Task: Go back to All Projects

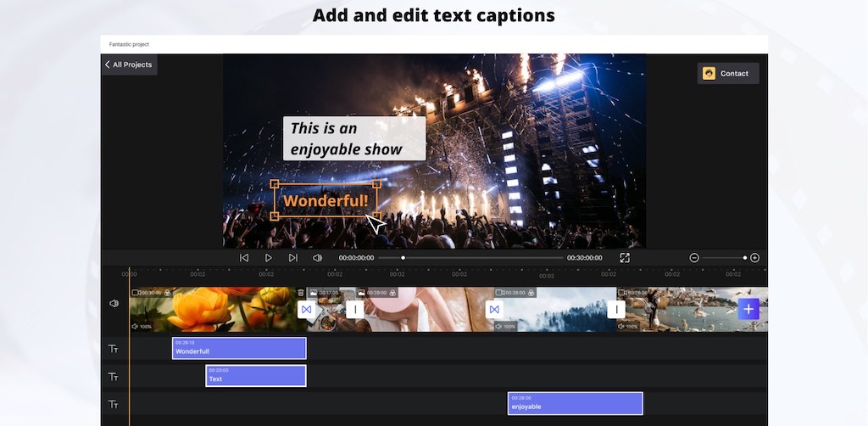Action: 129,64
